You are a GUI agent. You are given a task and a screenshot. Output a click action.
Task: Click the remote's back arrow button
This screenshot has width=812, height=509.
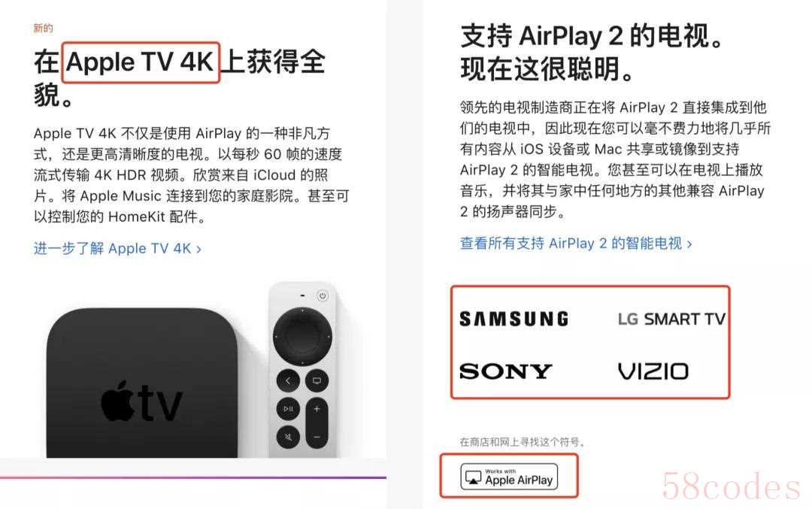pos(288,381)
